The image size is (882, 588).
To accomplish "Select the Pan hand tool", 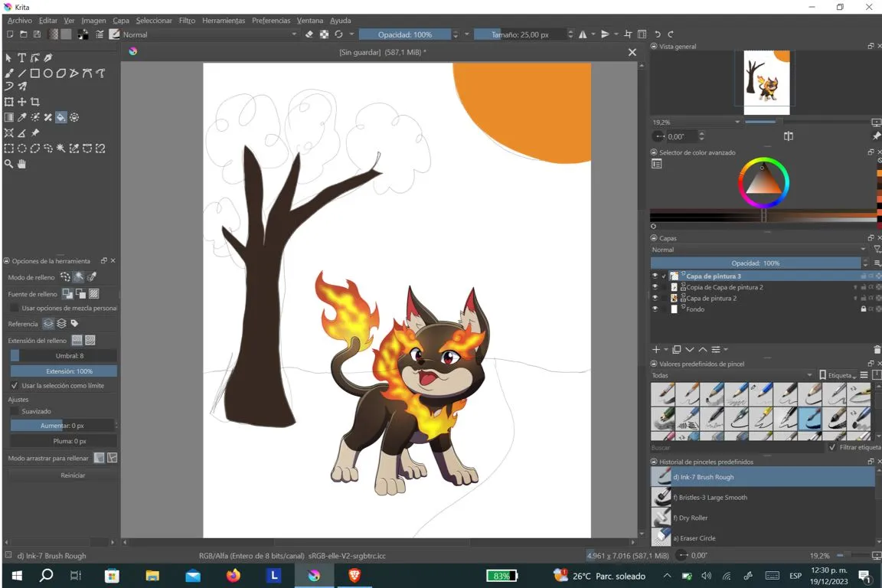I will (x=22, y=164).
